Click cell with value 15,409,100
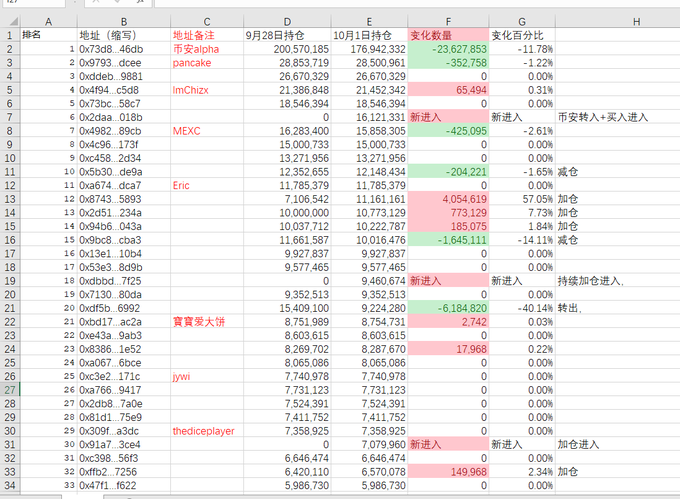Viewport: 680px width, 499px height. tap(287, 308)
